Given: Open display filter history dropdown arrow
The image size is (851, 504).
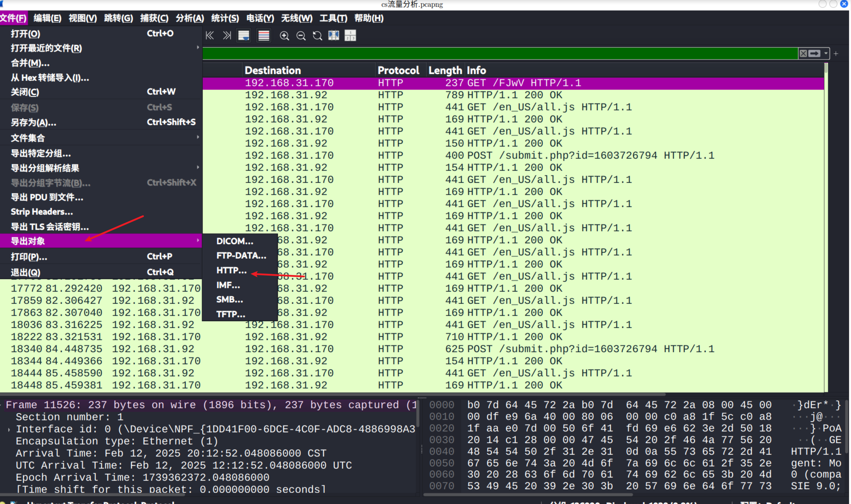Looking at the screenshot, I should 826,53.
